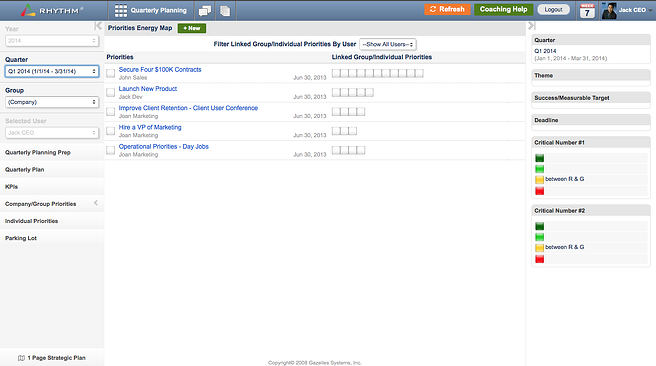Viewport: 656px width, 366px height.
Task: Click dark green swatch in Critical Number #2
Action: click(x=540, y=226)
